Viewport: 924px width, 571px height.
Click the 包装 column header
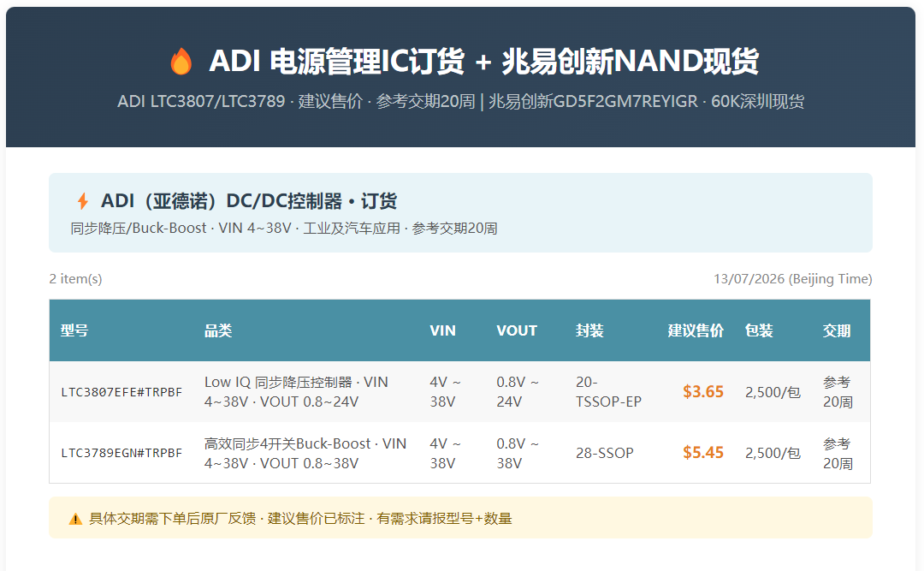(x=759, y=330)
